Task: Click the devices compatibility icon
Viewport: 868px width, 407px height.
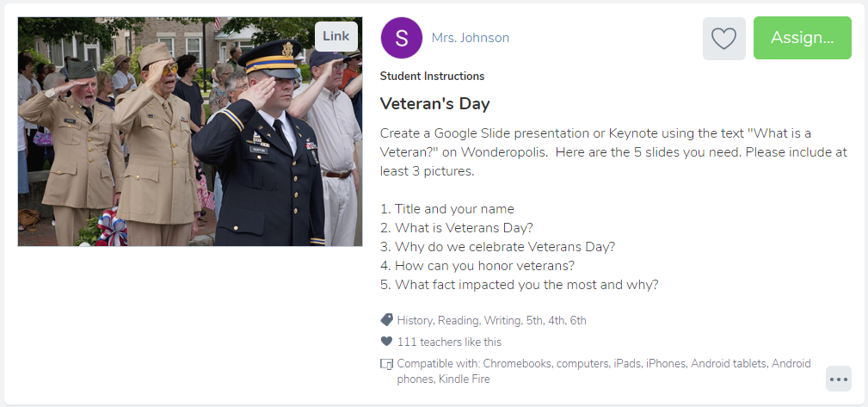Action: tap(386, 364)
